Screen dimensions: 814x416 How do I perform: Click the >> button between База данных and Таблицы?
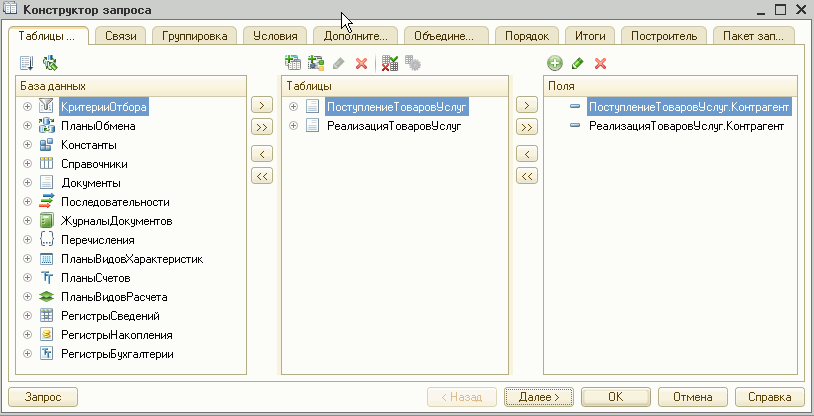pyautogui.click(x=262, y=127)
